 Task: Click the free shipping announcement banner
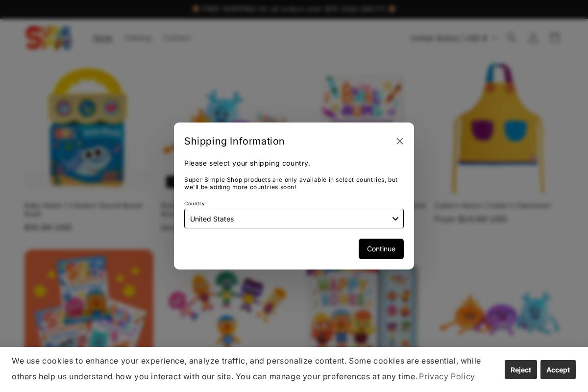(294, 9)
